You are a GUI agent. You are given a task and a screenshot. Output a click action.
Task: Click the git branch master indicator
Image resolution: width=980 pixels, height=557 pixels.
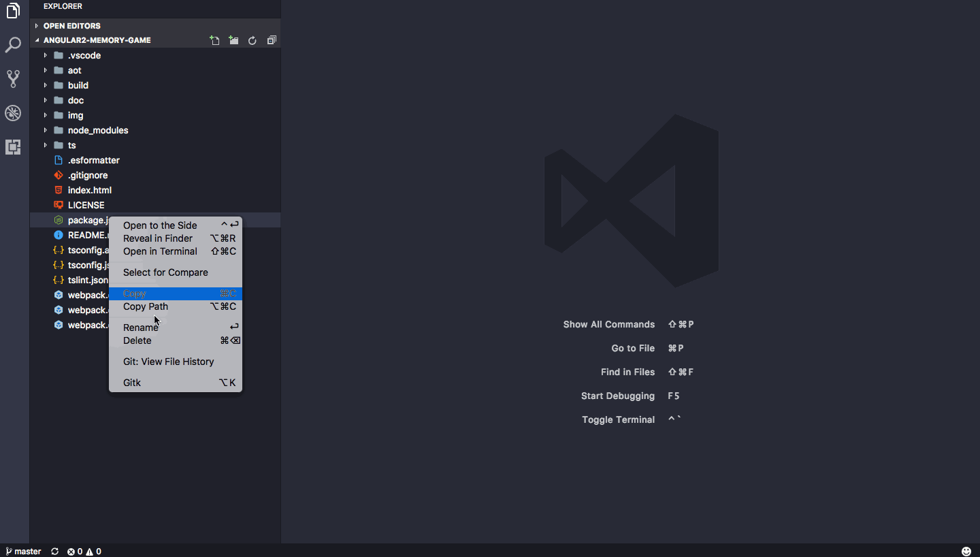[23, 552]
